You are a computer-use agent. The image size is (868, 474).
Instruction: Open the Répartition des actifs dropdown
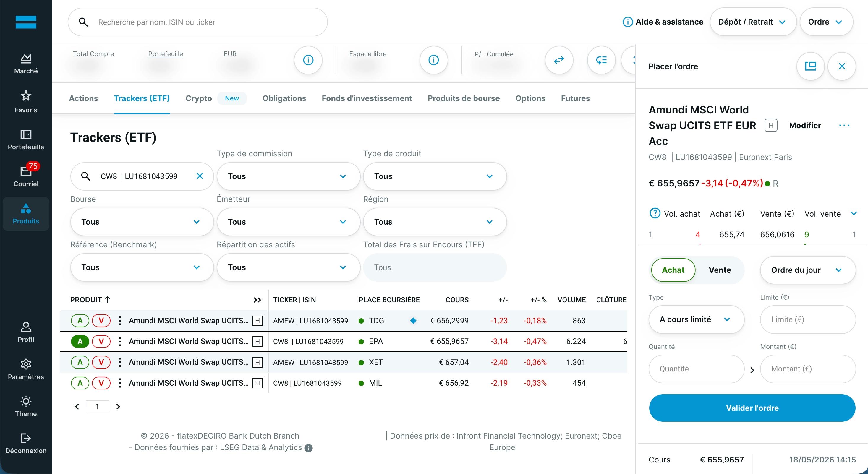click(x=289, y=267)
